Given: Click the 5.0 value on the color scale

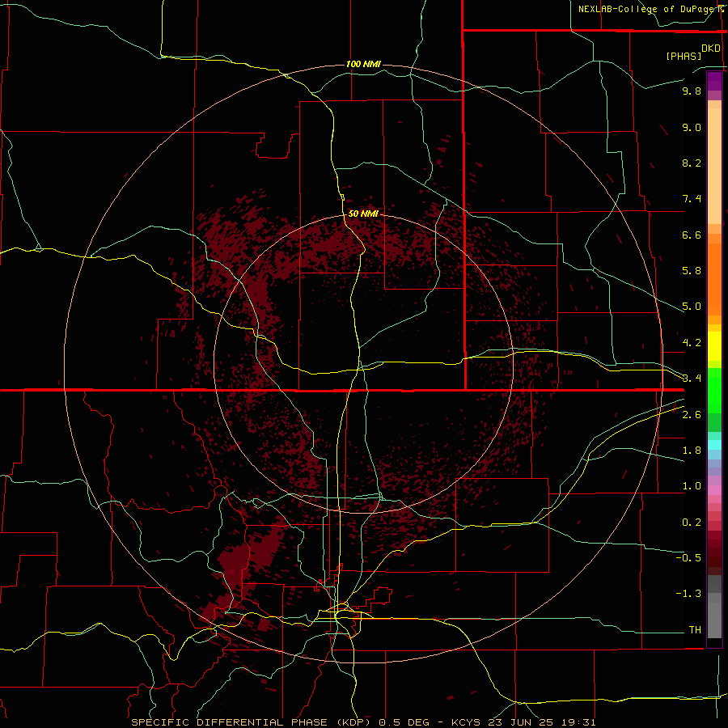Looking at the screenshot, I should click(692, 307).
